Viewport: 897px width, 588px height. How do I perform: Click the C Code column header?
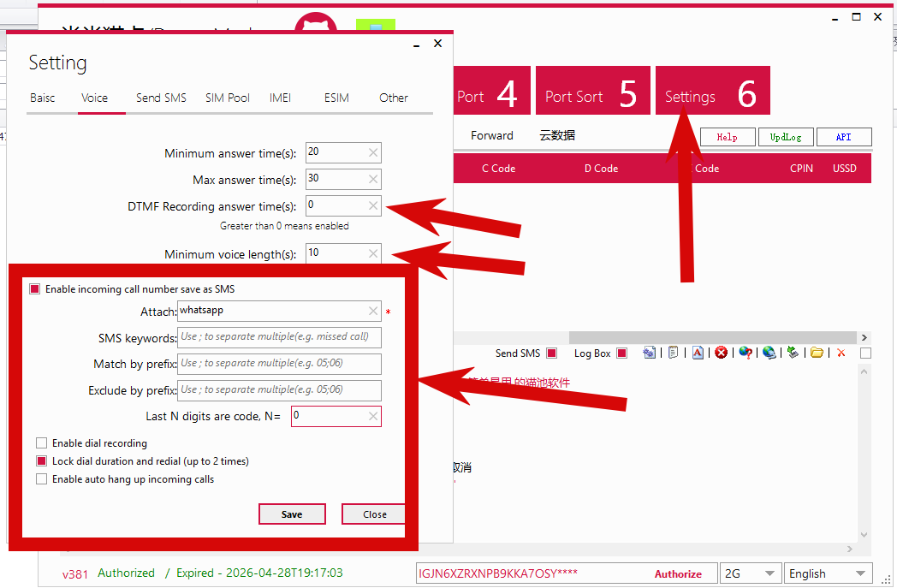[499, 168]
